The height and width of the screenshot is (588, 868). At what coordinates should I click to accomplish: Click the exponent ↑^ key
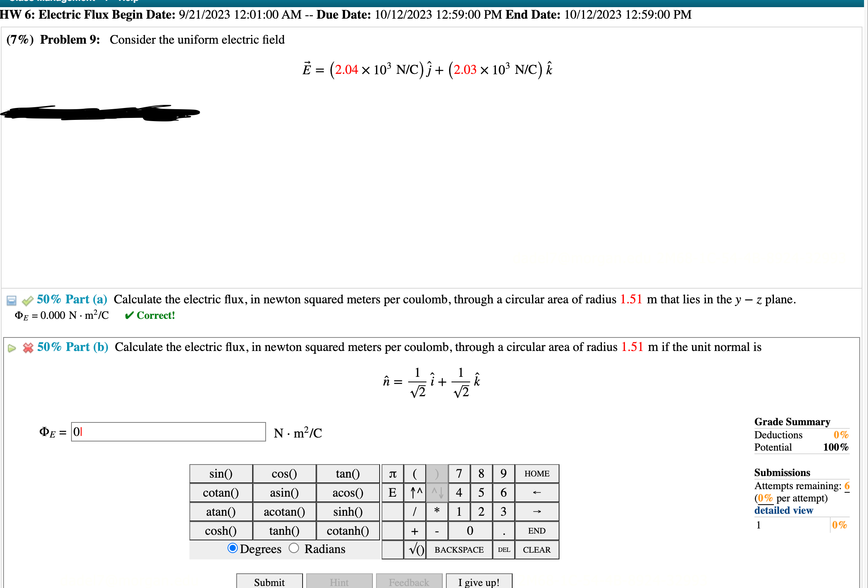coord(415,493)
